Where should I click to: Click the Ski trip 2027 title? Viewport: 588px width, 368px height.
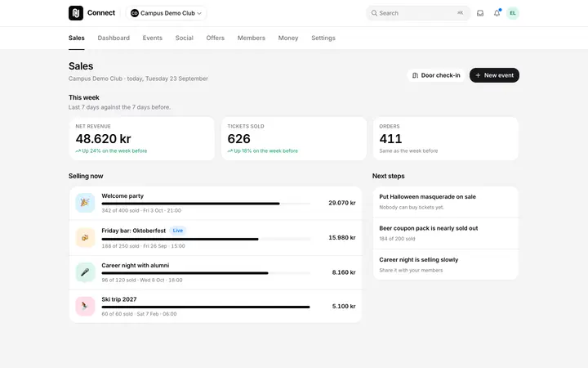coord(119,299)
